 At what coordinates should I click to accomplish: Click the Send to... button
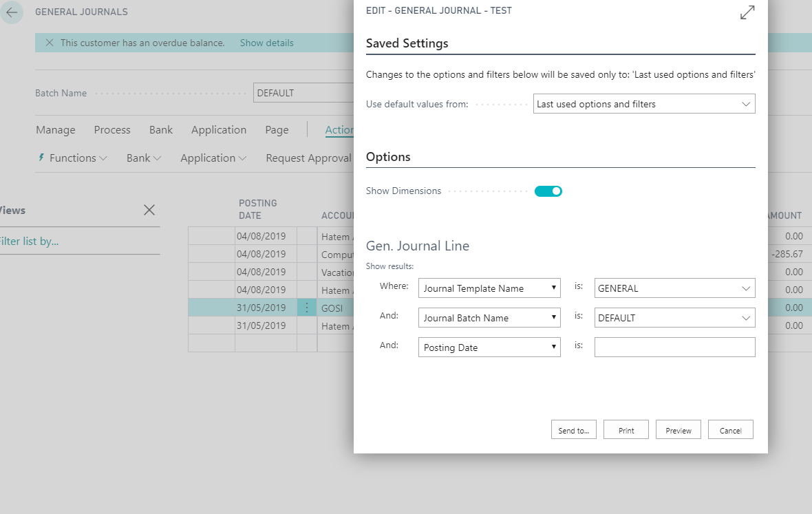coord(573,429)
